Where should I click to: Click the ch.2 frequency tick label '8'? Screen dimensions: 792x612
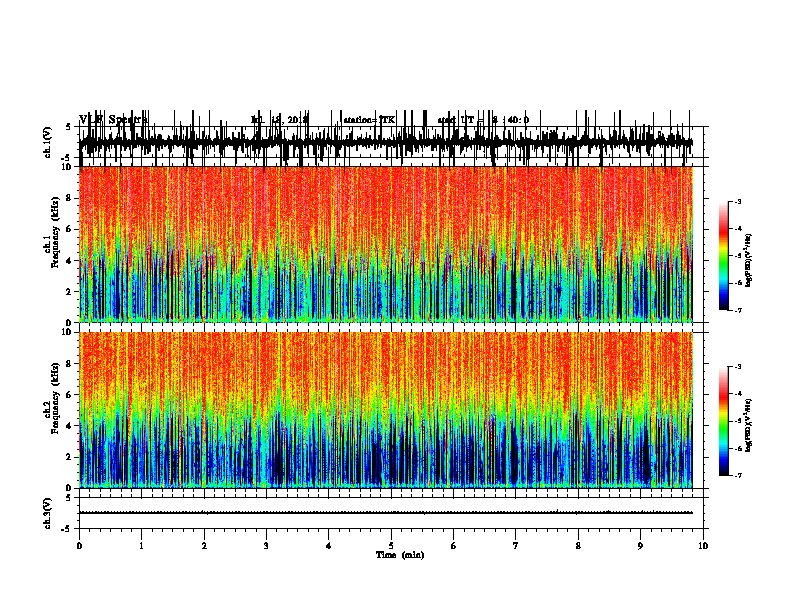point(69,364)
